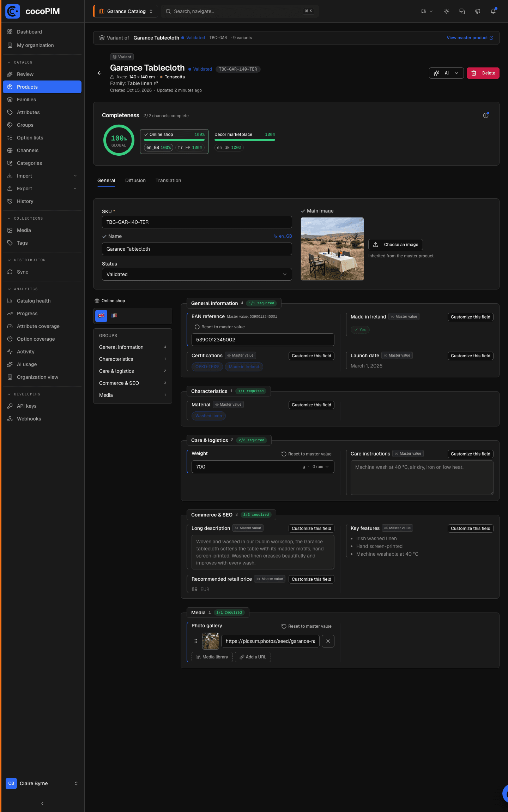Grab the photo gallery drag handle

196,641
